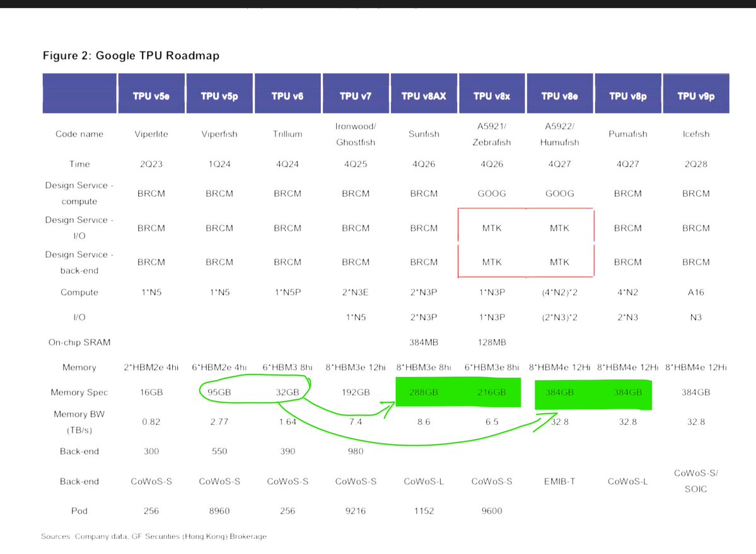
Task: Select the "980" back-end value
Action: point(356,451)
